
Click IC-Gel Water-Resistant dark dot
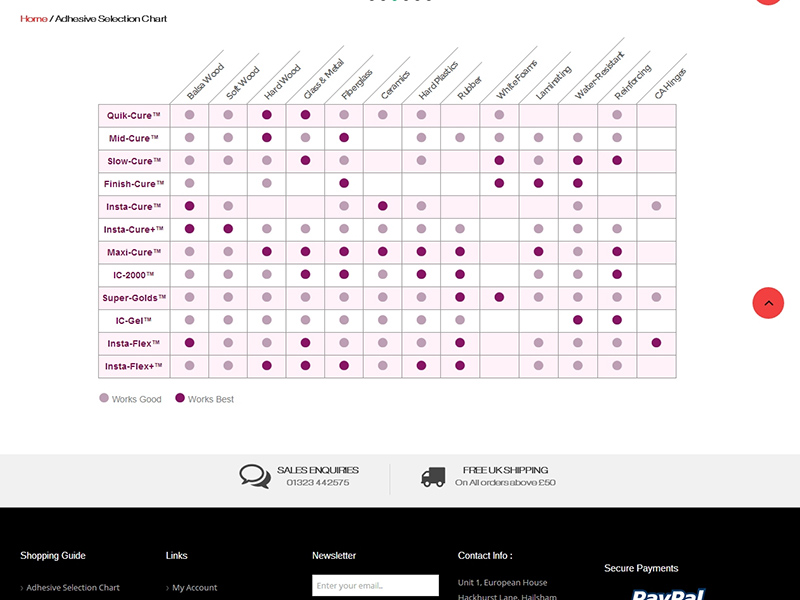tap(578, 320)
